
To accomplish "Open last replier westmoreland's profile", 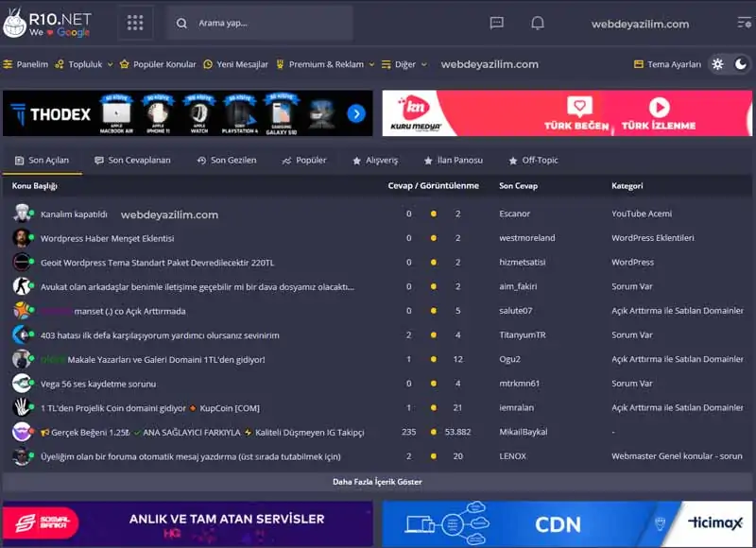I will pyautogui.click(x=527, y=237).
